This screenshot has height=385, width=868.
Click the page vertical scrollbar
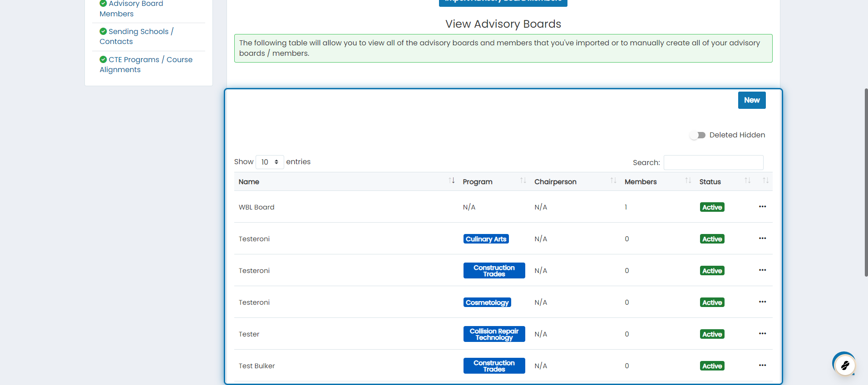point(866,182)
